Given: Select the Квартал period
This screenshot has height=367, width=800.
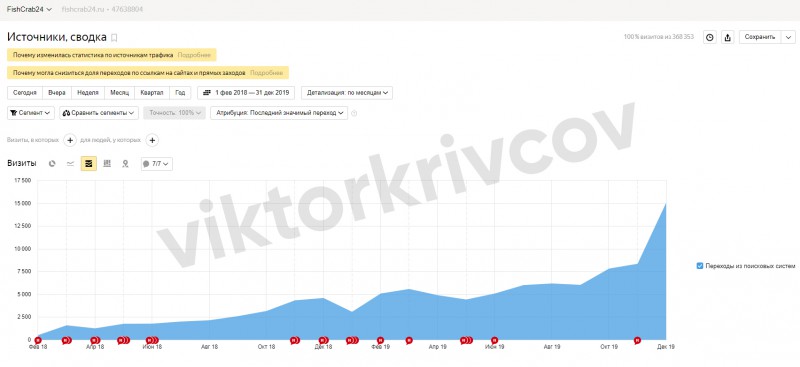Looking at the screenshot, I should (152, 93).
